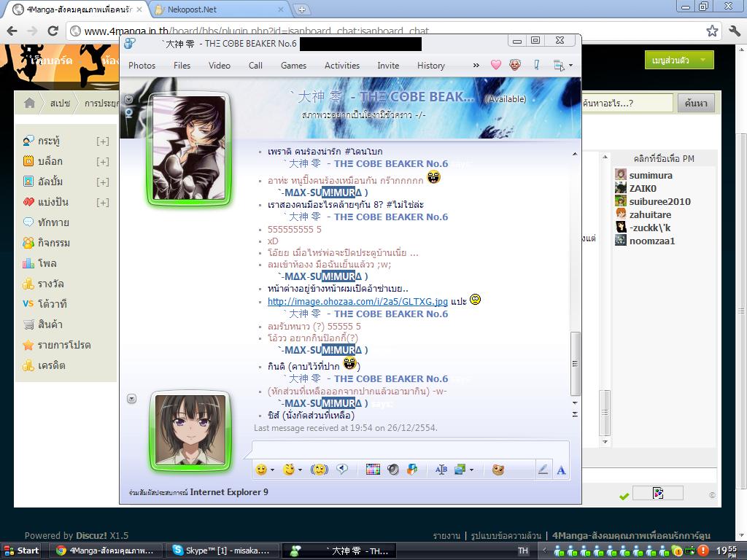747x560 pixels.
Task: Open the Games menu item
Action: pyautogui.click(x=293, y=65)
